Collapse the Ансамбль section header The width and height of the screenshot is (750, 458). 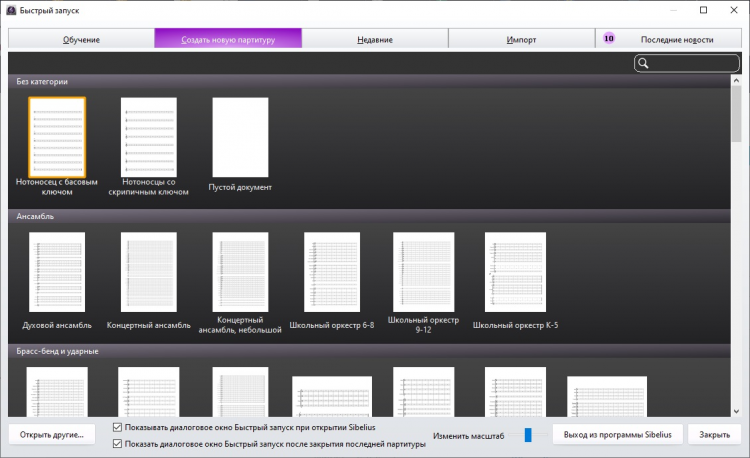click(369, 216)
